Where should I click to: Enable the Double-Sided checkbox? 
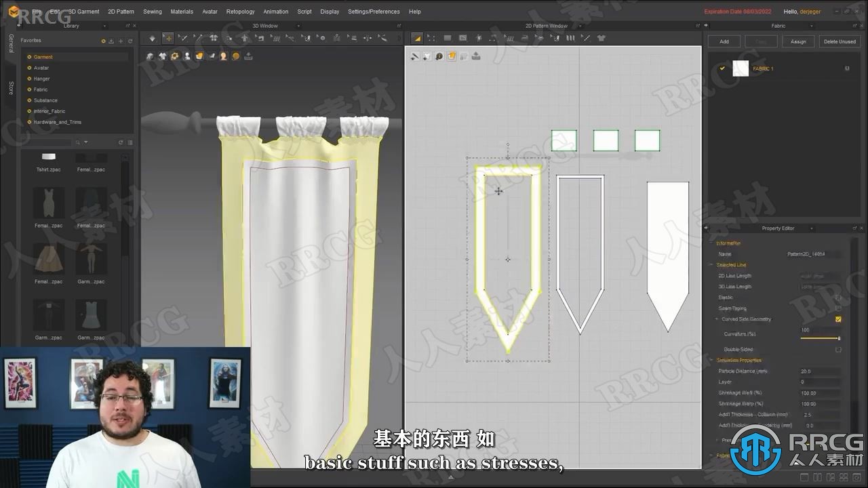(838, 350)
